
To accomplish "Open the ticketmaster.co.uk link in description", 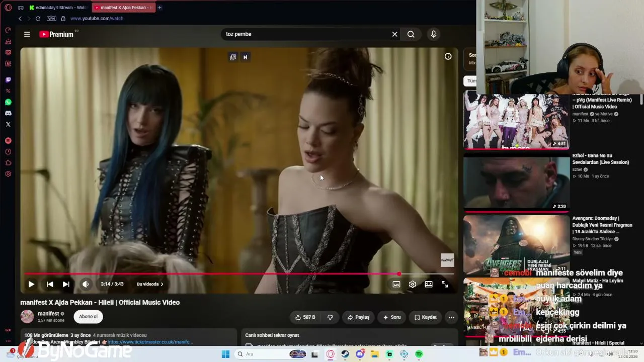I will click(x=150, y=342).
